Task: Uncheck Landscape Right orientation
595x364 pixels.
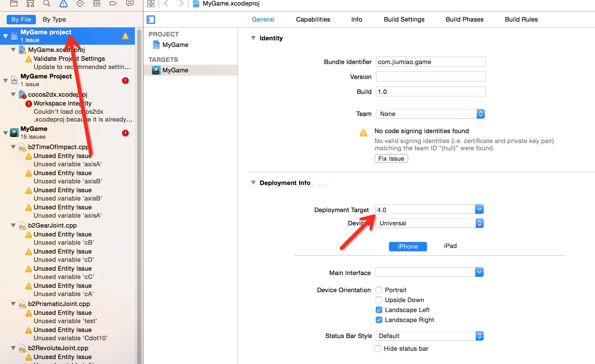Action: coord(379,320)
